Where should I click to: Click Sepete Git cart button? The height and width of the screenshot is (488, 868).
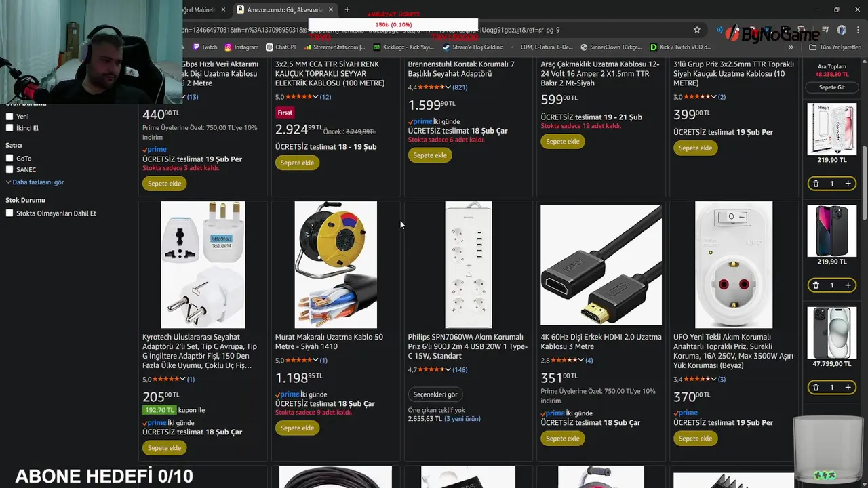tap(832, 87)
